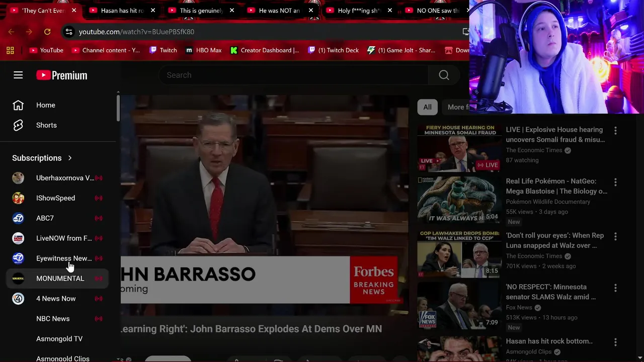Open Rep Luna Walz video thumbnail
This screenshot has width=644, height=362.
coord(459,254)
